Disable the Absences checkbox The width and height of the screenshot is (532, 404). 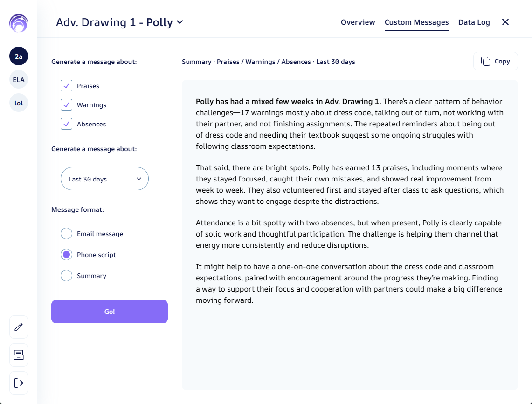pos(67,124)
